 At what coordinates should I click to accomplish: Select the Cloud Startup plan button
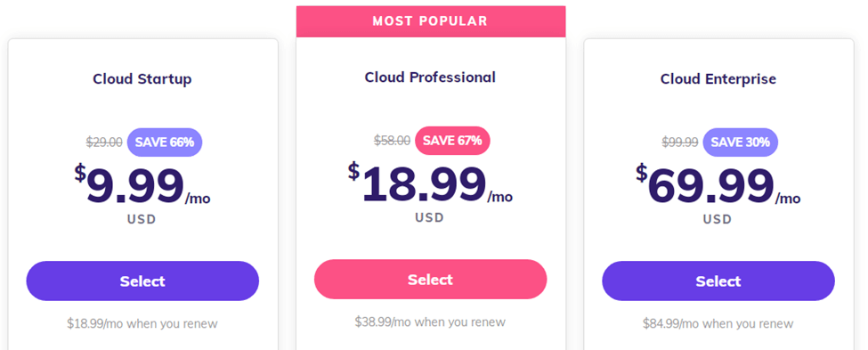tap(142, 281)
